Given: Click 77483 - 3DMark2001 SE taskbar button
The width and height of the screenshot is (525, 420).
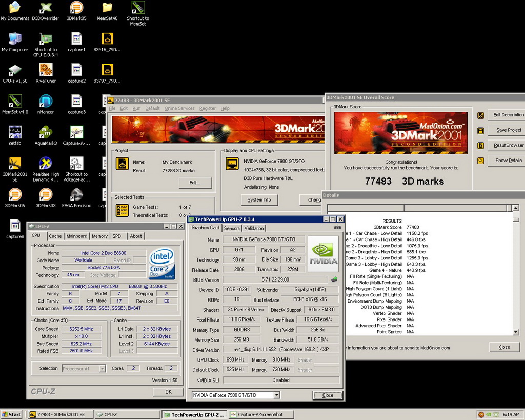Looking at the screenshot, I should 60,415.
